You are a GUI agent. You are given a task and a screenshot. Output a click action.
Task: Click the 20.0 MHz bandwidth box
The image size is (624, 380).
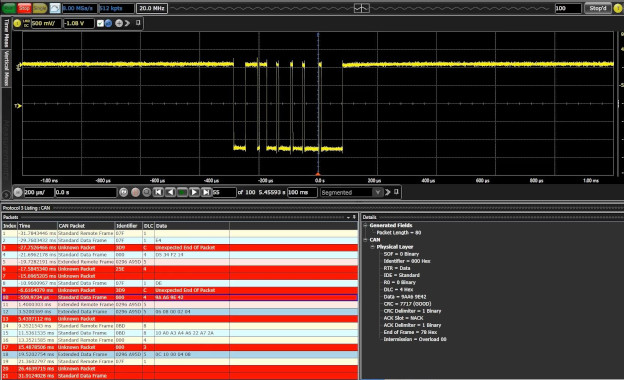[x=152, y=8]
